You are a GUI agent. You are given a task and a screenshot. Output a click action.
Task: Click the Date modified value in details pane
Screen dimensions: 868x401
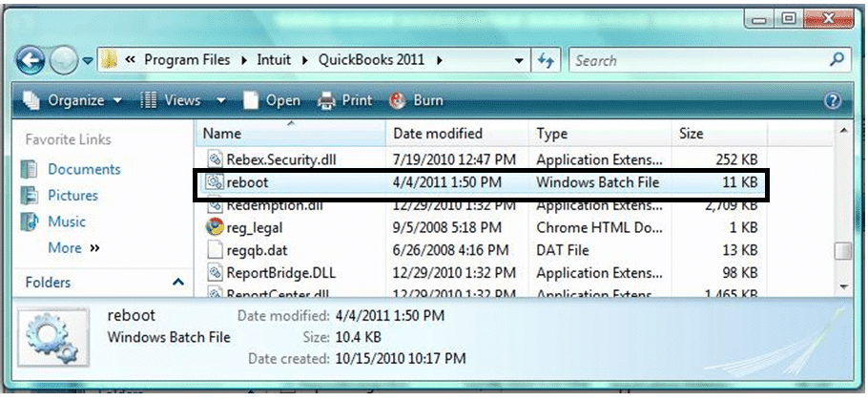[390, 316]
